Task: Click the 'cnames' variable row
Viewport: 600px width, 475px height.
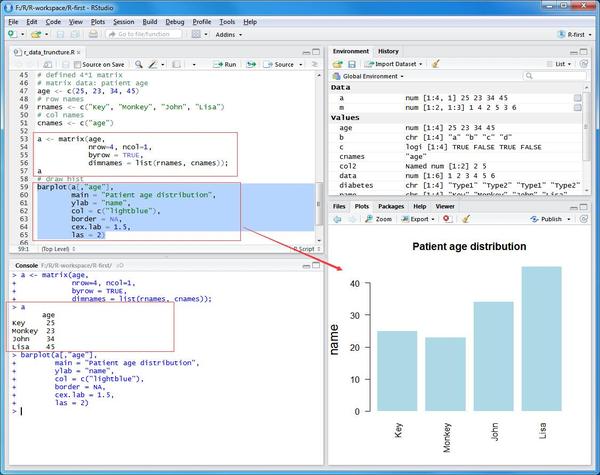Action: 455,157
